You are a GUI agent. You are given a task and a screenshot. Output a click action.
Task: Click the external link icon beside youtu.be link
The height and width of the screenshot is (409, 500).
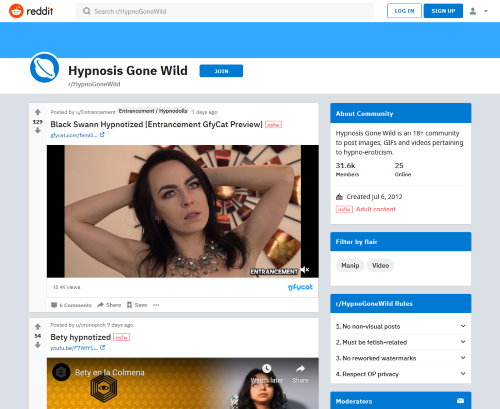click(x=103, y=347)
